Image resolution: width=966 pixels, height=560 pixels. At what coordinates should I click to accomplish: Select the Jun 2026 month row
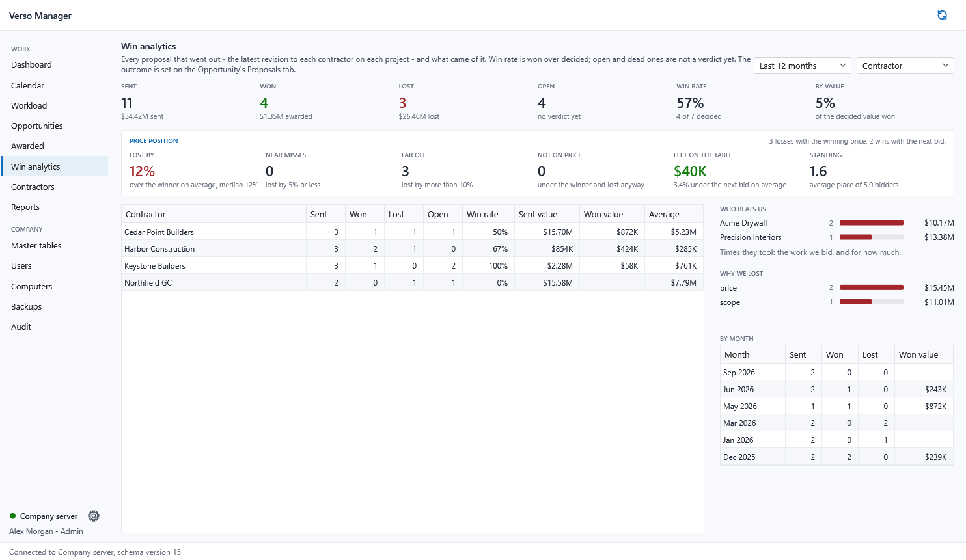836,389
